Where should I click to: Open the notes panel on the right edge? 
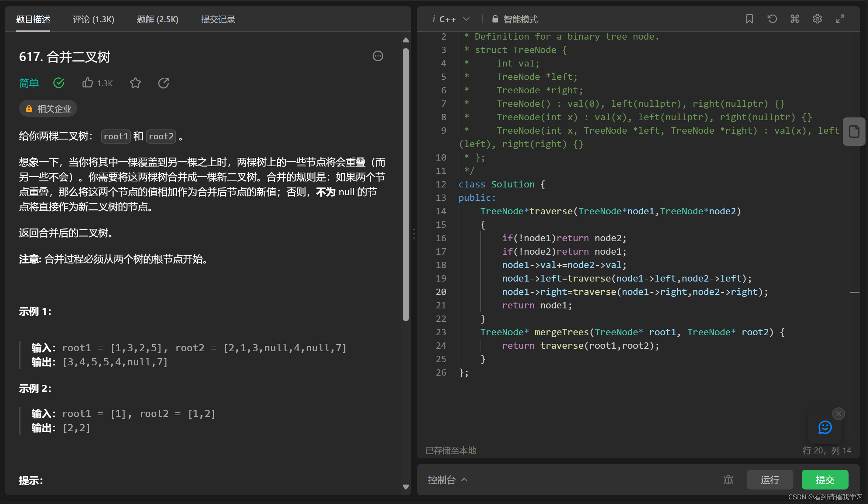(854, 131)
